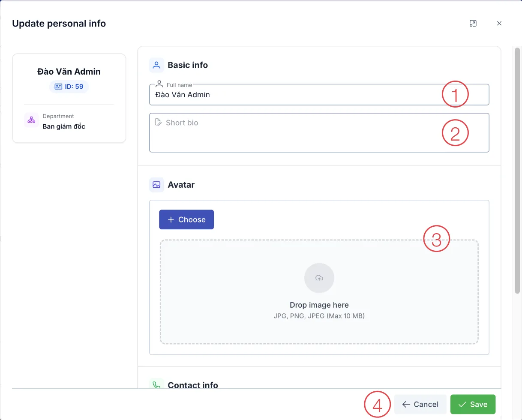Focus the Full name input field

[x=319, y=95]
